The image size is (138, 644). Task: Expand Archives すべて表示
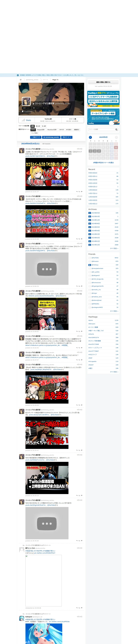(114, 248)
